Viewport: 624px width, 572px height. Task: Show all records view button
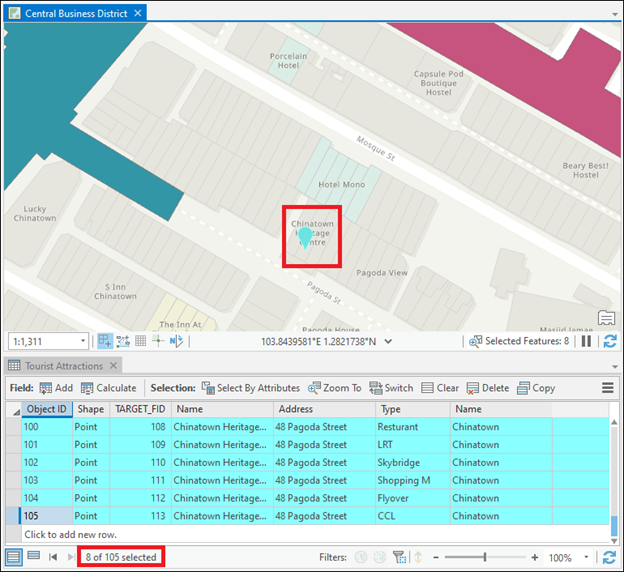[13, 557]
